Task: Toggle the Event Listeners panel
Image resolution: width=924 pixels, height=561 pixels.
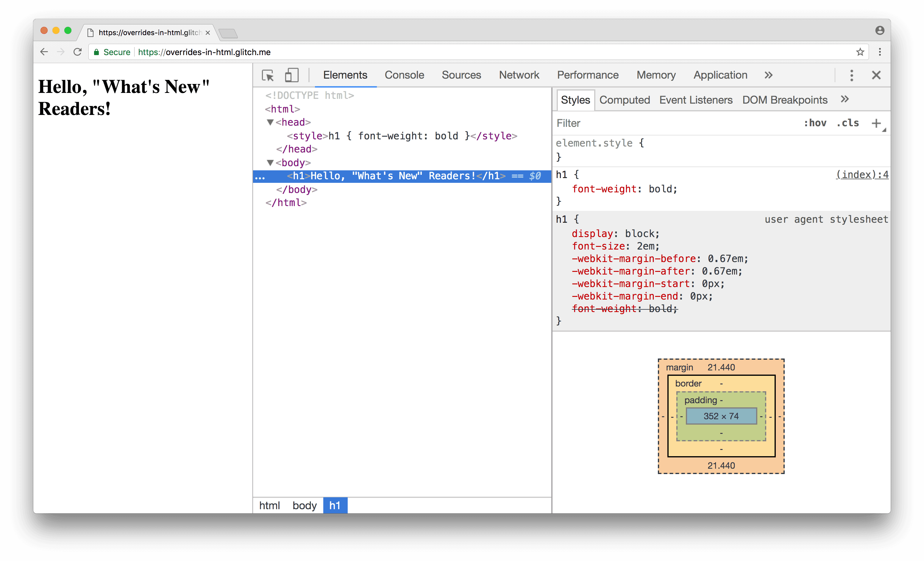Action: (696, 100)
